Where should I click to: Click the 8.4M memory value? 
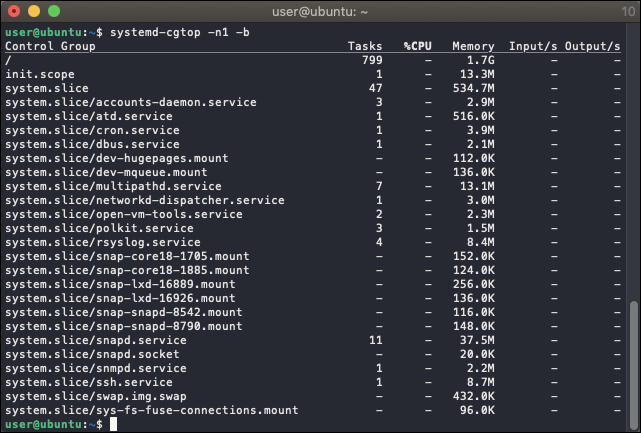tap(481, 242)
